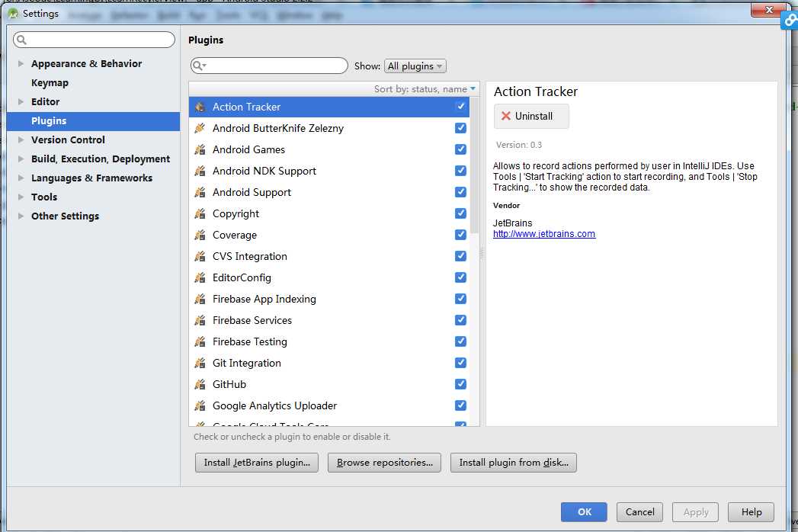Viewport: 798px width, 532px height.
Task: Focus the settings search field
Action: pyautogui.click(x=95, y=40)
